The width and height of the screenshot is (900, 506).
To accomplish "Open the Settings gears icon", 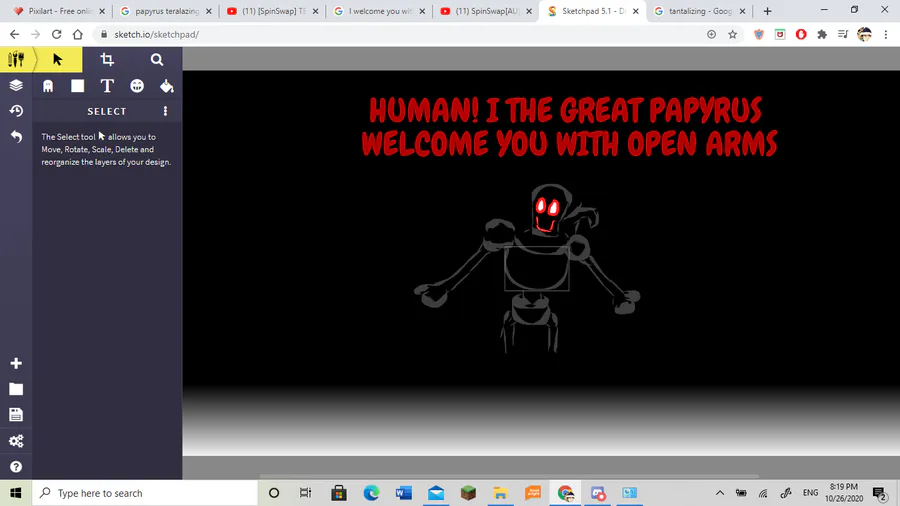I will click(x=16, y=441).
